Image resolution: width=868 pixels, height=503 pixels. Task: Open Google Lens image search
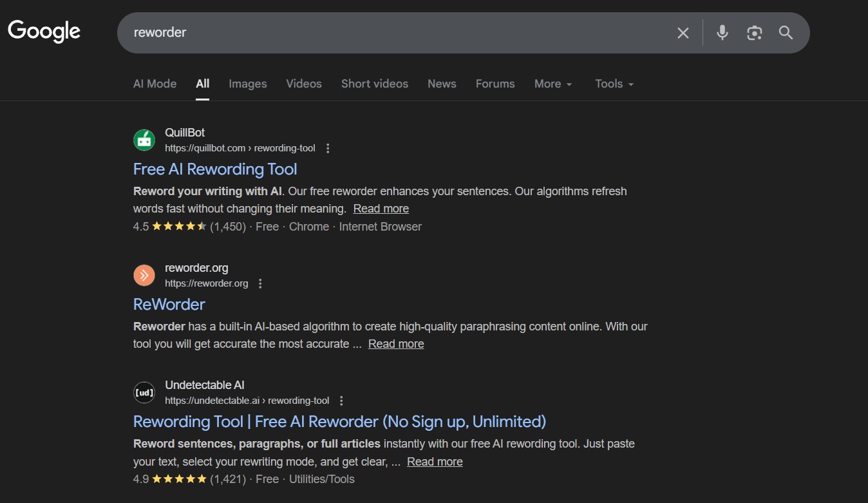click(754, 32)
